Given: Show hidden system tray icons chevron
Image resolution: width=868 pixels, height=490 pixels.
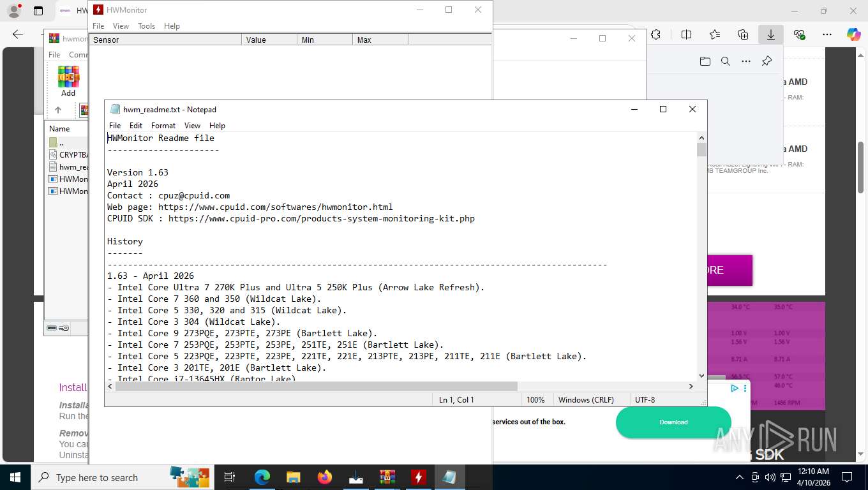Looking at the screenshot, I should (x=740, y=477).
